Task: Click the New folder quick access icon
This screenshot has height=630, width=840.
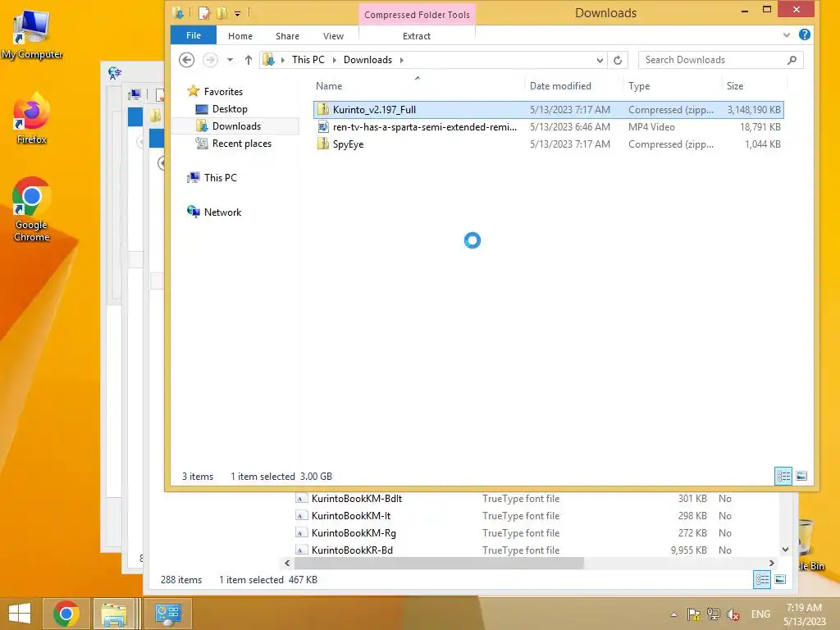Action: click(x=221, y=13)
